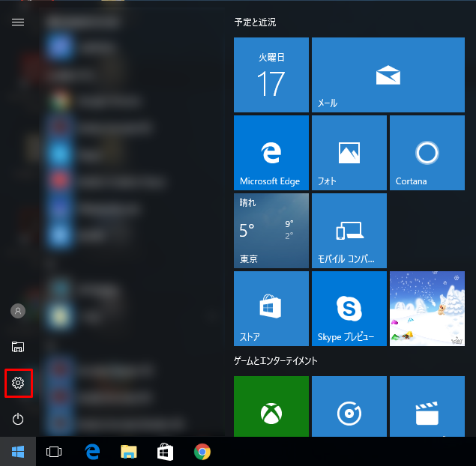Viewport: 476px width, 466px height.
Task: Launch the Skype プレビュー tile
Action: pos(349,309)
